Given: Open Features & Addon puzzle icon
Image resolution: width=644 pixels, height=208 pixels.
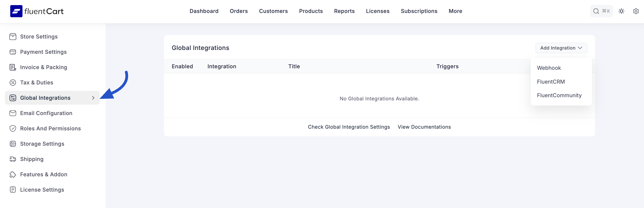Looking at the screenshot, I should tap(13, 174).
